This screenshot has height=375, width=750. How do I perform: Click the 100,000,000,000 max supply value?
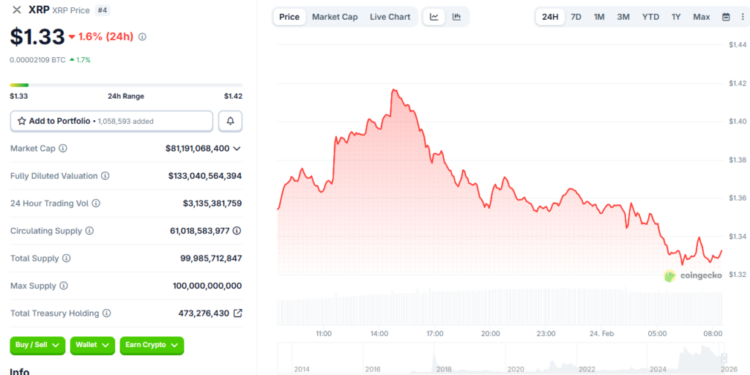207,286
